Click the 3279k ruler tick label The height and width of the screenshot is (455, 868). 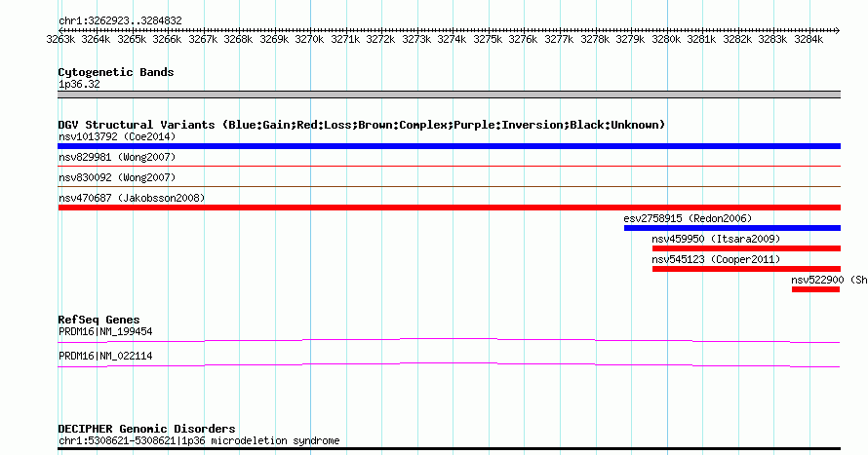(x=630, y=39)
